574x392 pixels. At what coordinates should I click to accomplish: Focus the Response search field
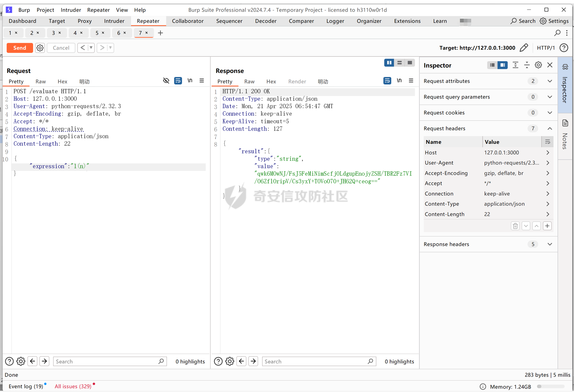click(x=319, y=361)
